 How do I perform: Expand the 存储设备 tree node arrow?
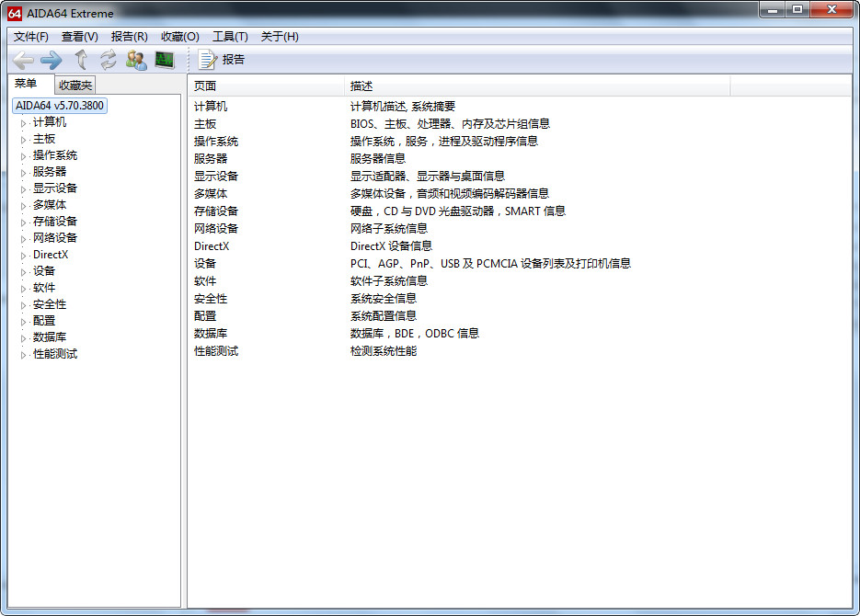pos(23,222)
